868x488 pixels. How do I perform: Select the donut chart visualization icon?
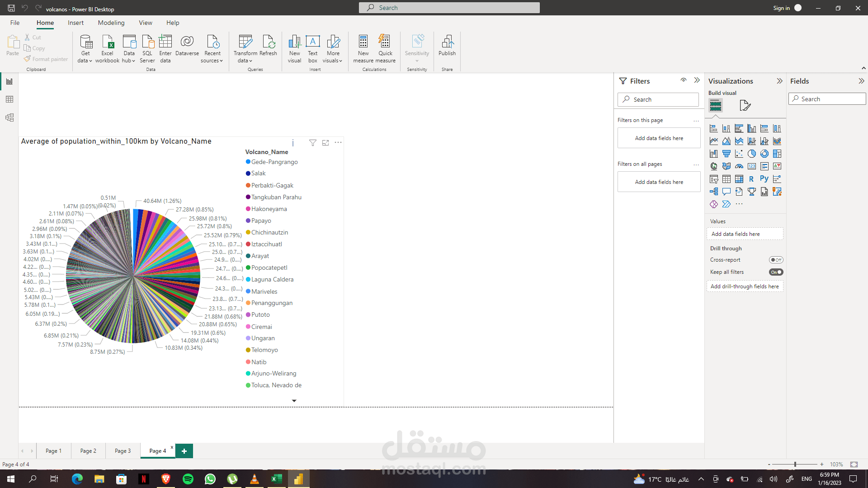(764, 154)
